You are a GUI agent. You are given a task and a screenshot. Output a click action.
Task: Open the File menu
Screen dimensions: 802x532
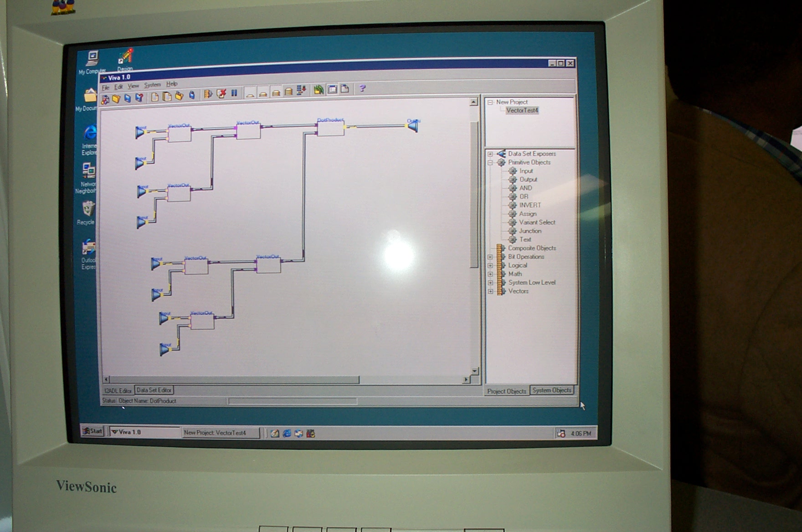coord(106,87)
